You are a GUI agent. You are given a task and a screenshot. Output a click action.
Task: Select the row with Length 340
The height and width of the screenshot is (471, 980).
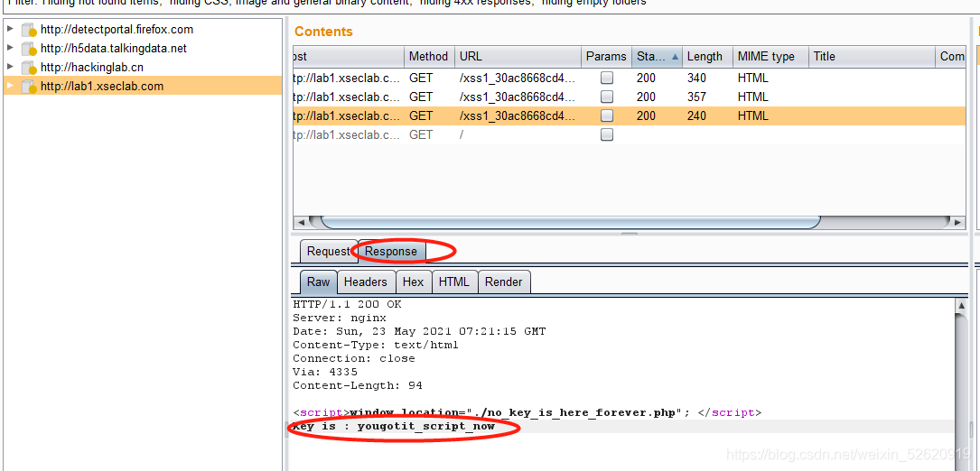(x=630, y=78)
